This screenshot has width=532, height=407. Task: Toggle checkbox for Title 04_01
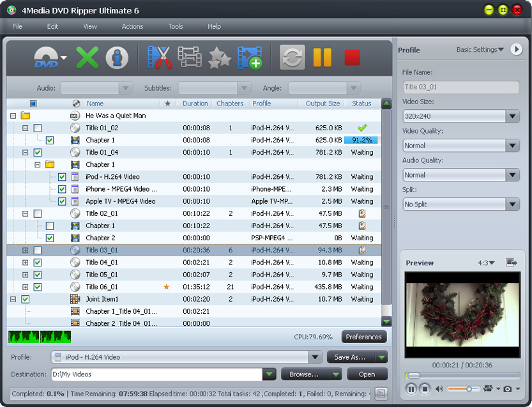point(38,263)
